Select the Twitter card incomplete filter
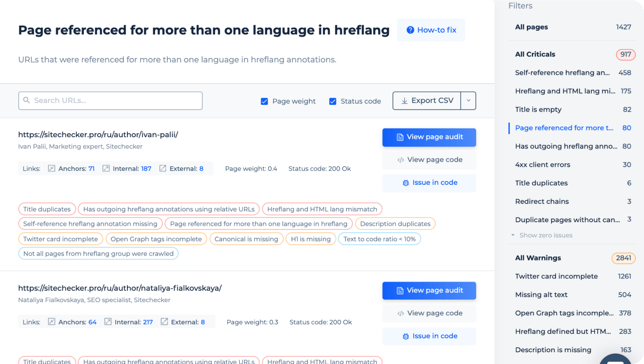 [x=573, y=276]
